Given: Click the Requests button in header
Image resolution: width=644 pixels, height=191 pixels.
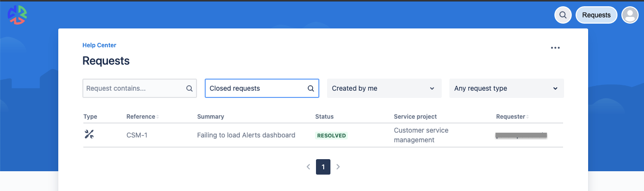Looking at the screenshot, I should pos(596,15).
